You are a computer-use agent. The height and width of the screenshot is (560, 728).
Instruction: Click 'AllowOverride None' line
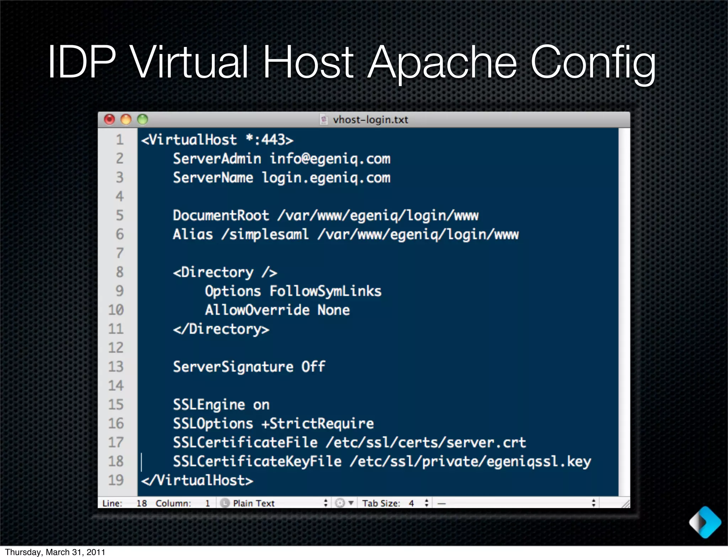(x=277, y=310)
